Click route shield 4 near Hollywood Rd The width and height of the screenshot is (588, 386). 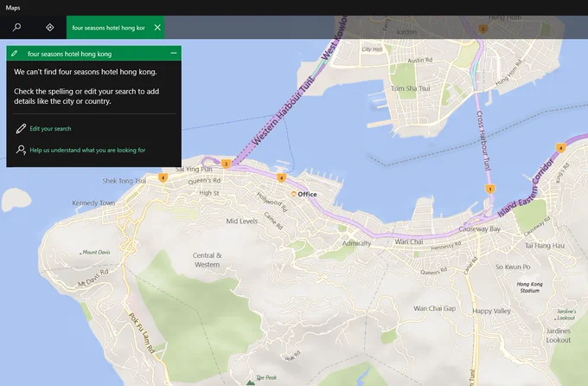pyautogui.click(x=281, y=178)
